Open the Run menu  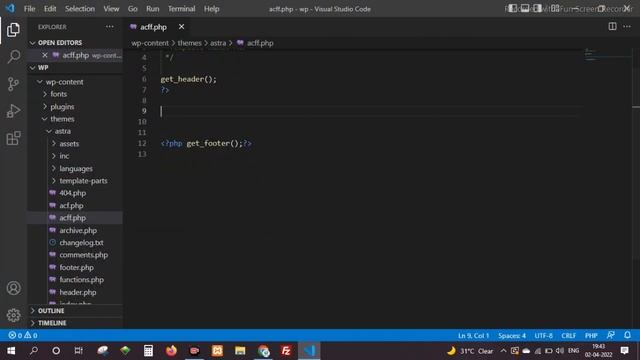pos(153,9)
